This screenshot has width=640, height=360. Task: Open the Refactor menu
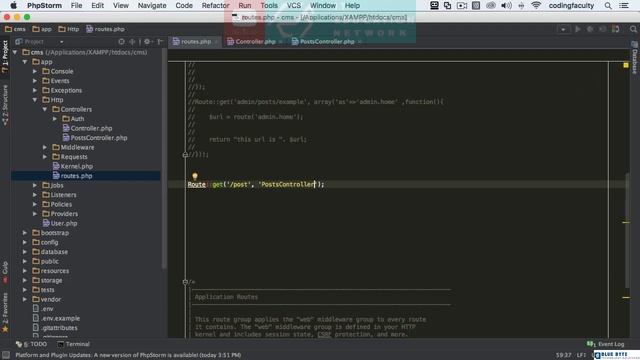point(215,5)
